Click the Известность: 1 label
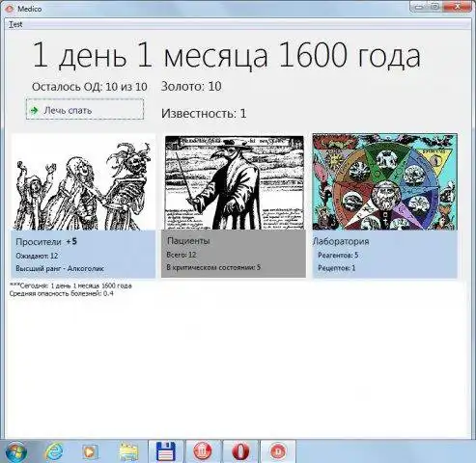476x463 pixels. pyautogui.click(x=204, y=114)
